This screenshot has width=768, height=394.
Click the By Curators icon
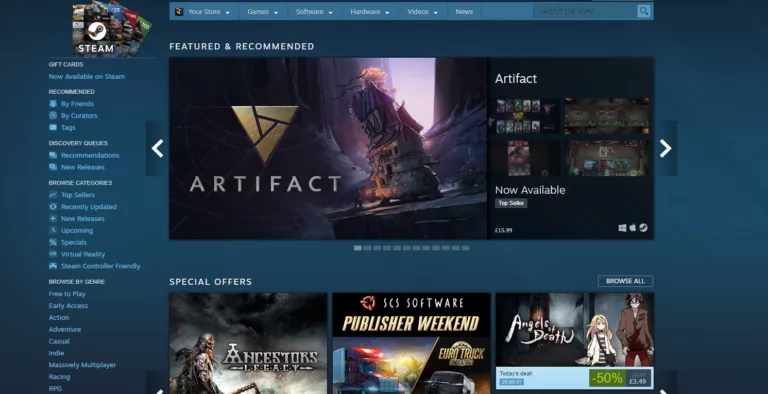(x=53, y=115)
